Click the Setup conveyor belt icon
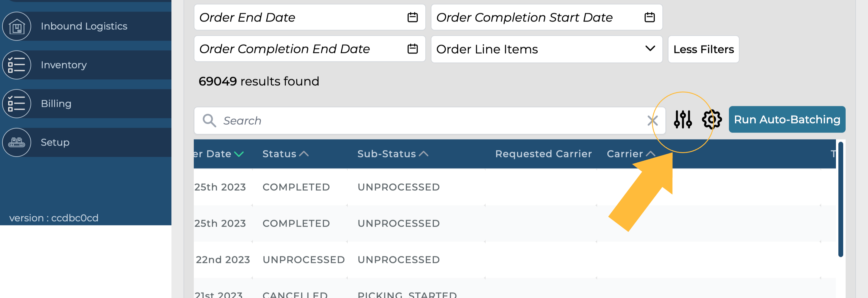The width and height of the screenshot is (868, 298). point(17,142)
